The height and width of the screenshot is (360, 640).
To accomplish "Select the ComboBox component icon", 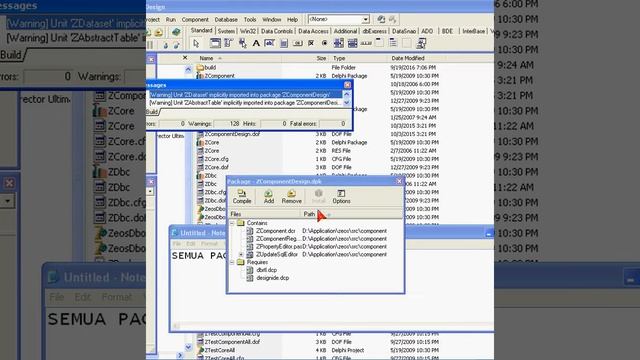I will point(352,43).
